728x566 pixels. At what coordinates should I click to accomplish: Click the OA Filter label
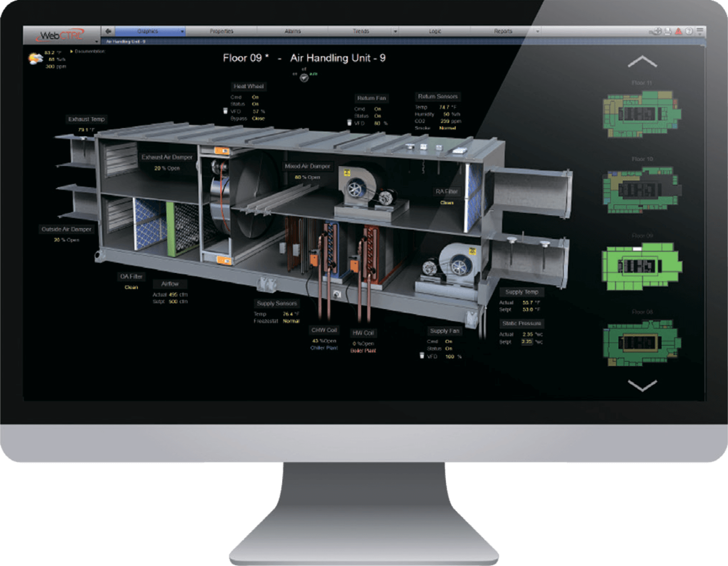coord(131,277)
